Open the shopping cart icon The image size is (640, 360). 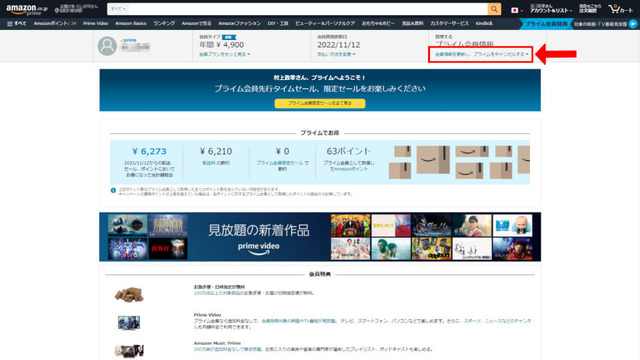pyautogui.click(x=620, y=9)
